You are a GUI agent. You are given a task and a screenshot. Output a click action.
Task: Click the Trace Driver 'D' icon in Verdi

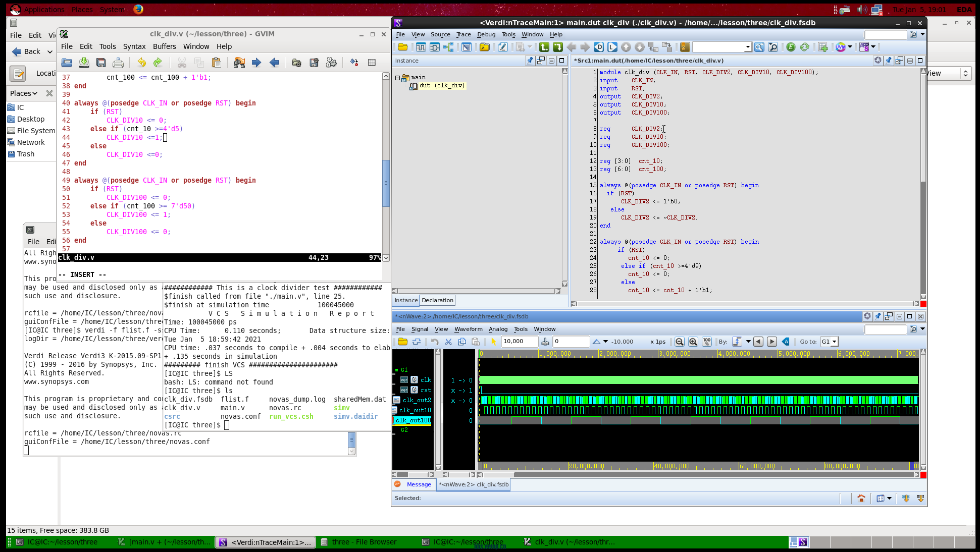[x=598, y=47]
